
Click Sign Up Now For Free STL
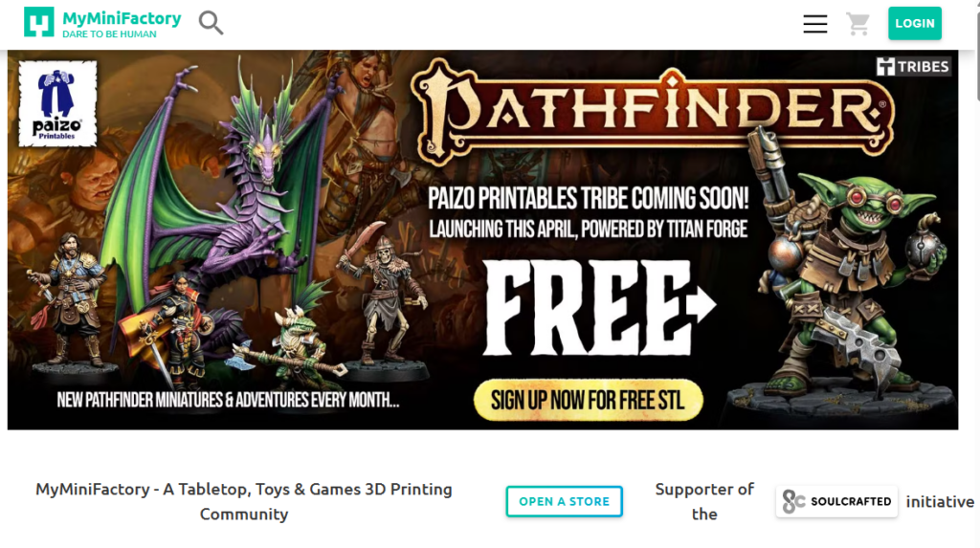[x=589, y=400]
